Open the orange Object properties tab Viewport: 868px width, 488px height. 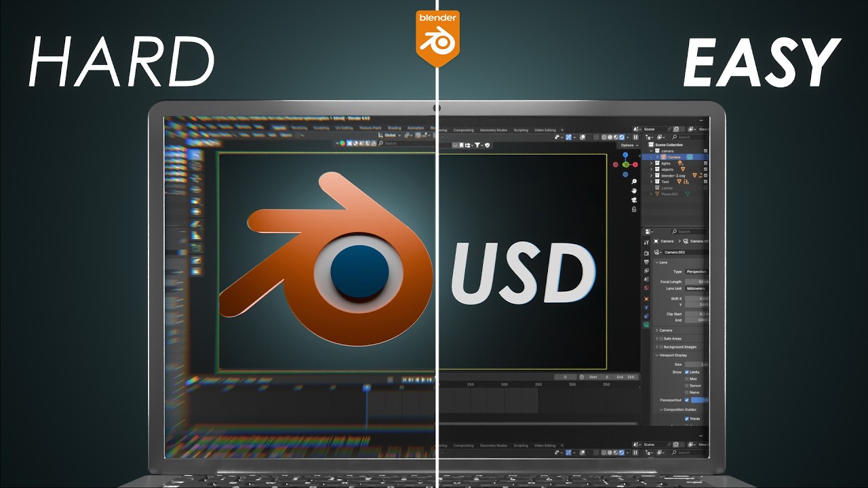646,299
